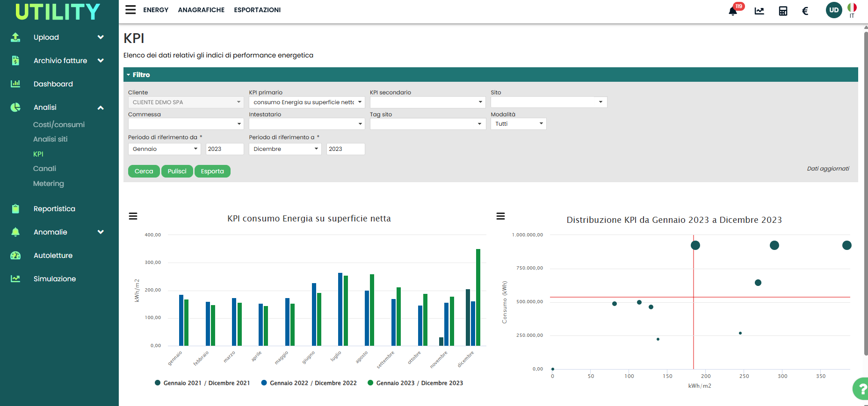Open Dashboard from the sidebar
Screen dimensions: 868x406
click(53, 84)
